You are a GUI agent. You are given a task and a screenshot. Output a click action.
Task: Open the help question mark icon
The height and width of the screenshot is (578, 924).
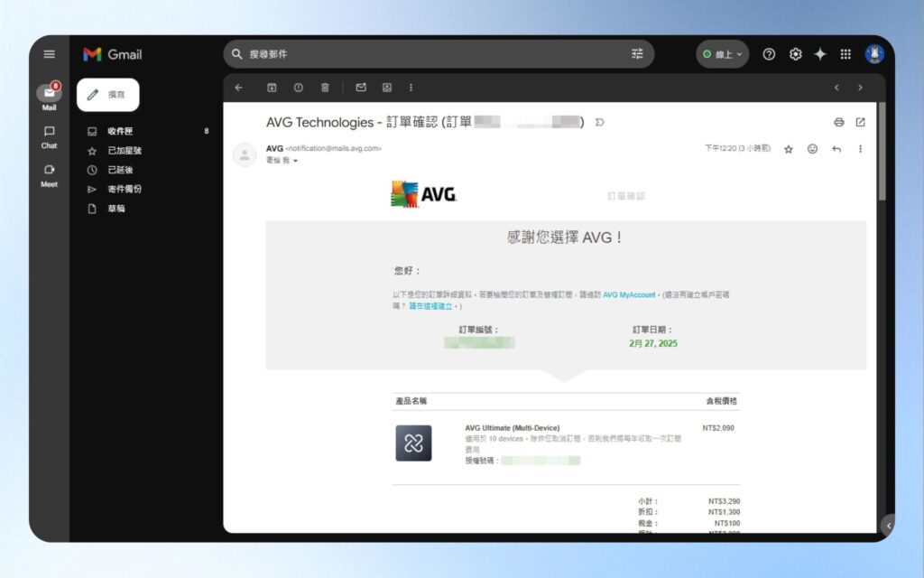769,54
